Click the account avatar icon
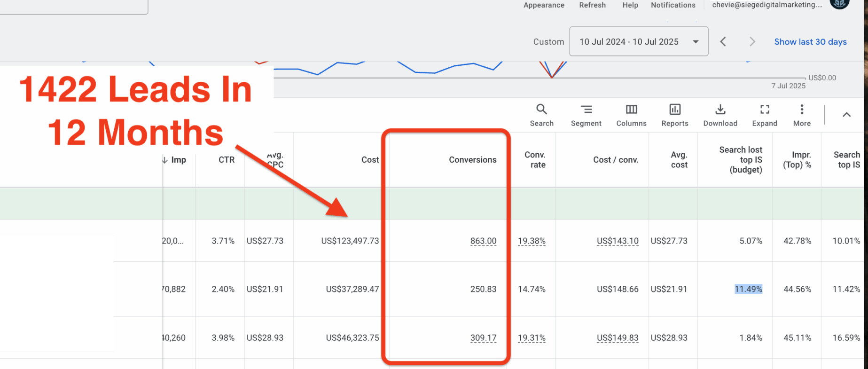868x369 pixels. pyautogui.click(x=839, y=4)
